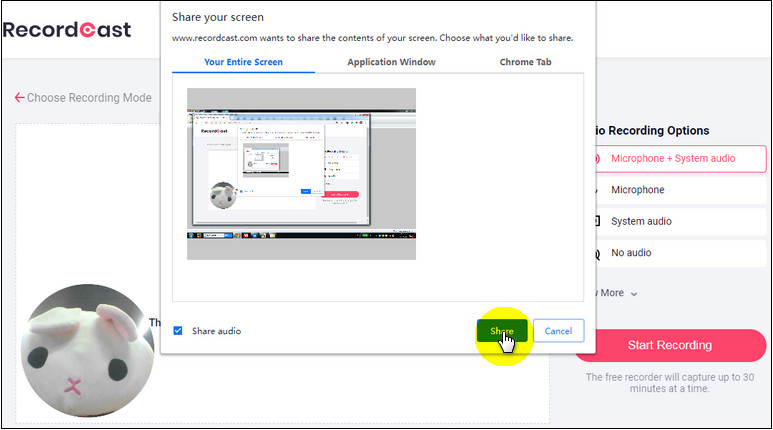Switch to Chrome Tab tab
The height and width of the screenshot is (430, 773).
click(x=525, y=62)
